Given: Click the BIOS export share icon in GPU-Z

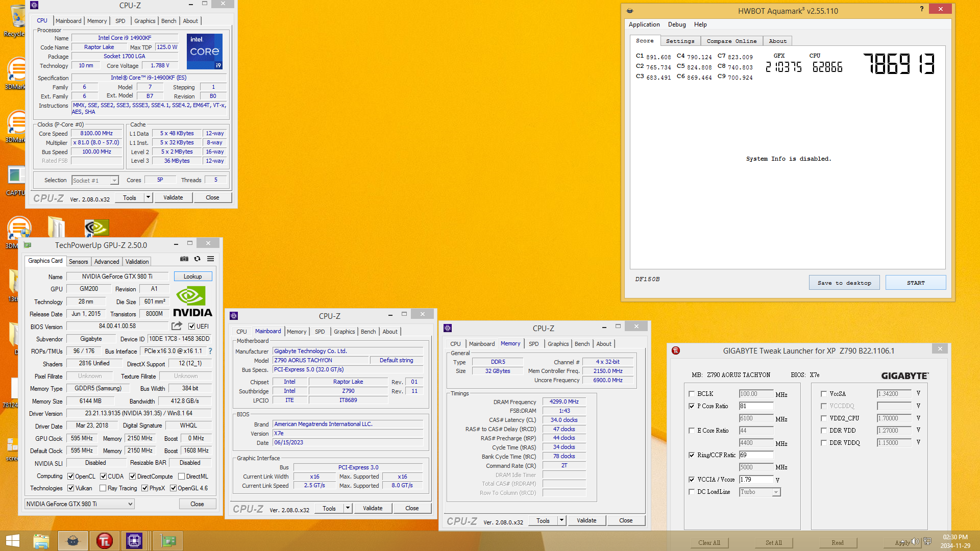Looking at the screenshot, I should 177,326.
